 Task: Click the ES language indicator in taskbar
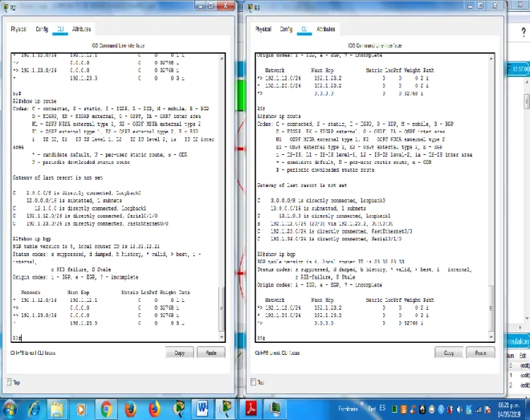(382, 408)
